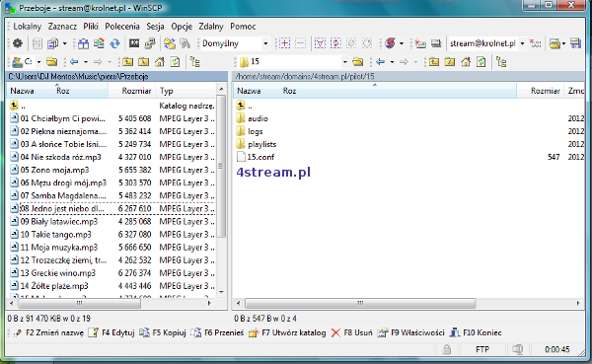Open session in PuTTY icon

[150, 43]
